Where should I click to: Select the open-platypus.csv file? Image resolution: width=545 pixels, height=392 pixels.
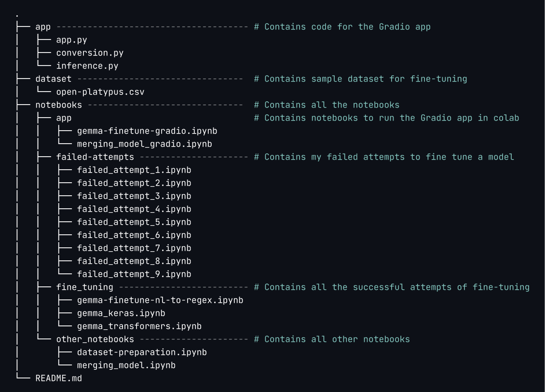tap(100, 92)
